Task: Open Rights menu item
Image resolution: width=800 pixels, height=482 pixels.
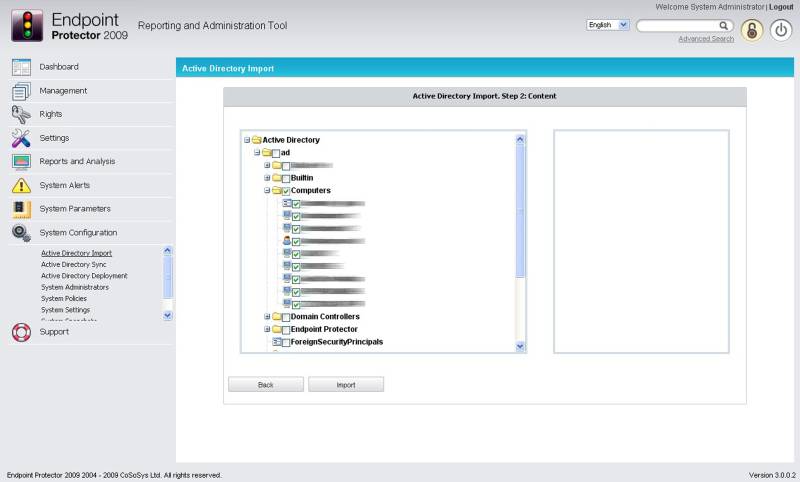Action: click(51, 114)
